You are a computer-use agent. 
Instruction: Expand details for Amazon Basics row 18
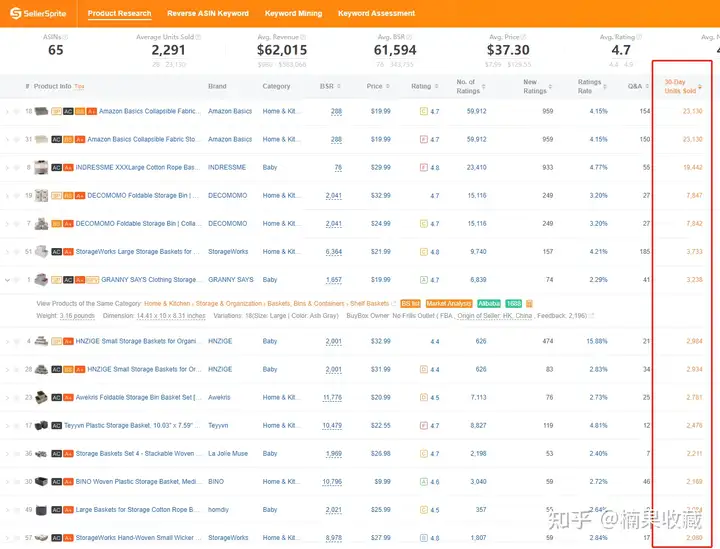[x=7, y=111]
